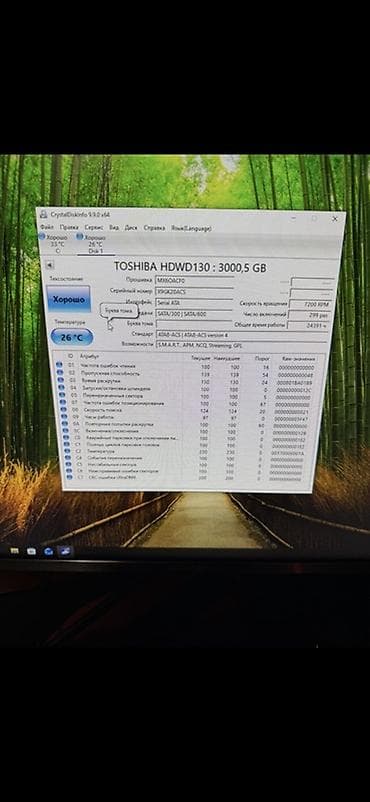Close the CrystalDiskInfo window
The image size is (370, 802).
click(335, 218)
